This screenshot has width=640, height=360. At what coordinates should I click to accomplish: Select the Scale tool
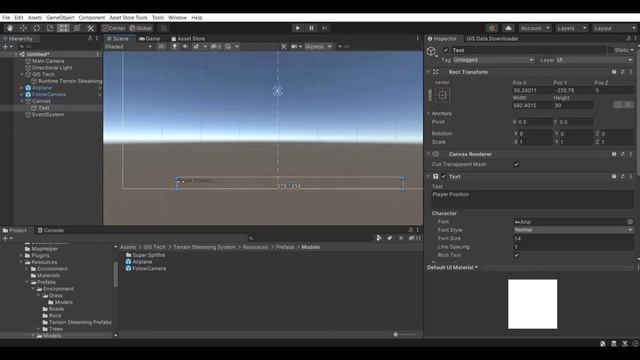pyautogui.click(x=50, y=28)
